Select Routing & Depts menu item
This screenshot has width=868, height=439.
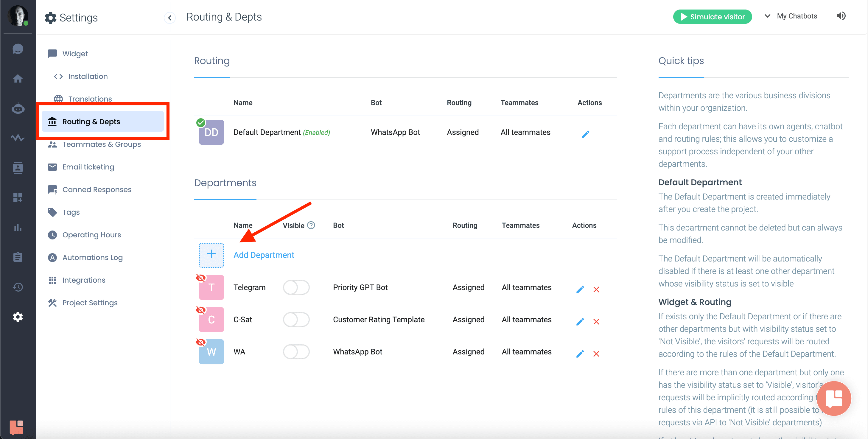pyautogui.click(x=102, y=121)
